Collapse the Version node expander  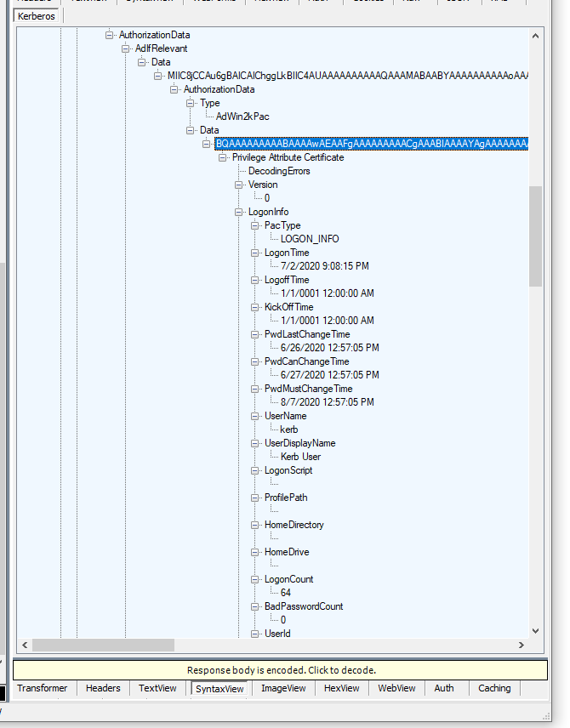click(240, 185)
